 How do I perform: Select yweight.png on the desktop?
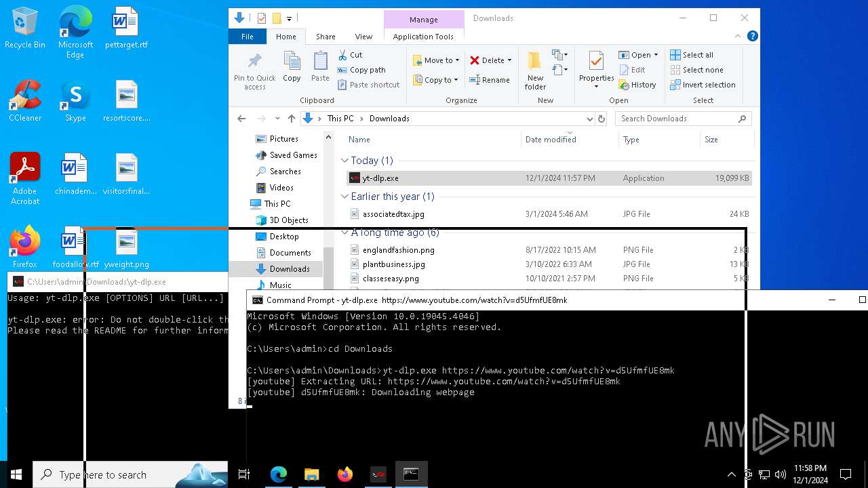pos(126,247)
